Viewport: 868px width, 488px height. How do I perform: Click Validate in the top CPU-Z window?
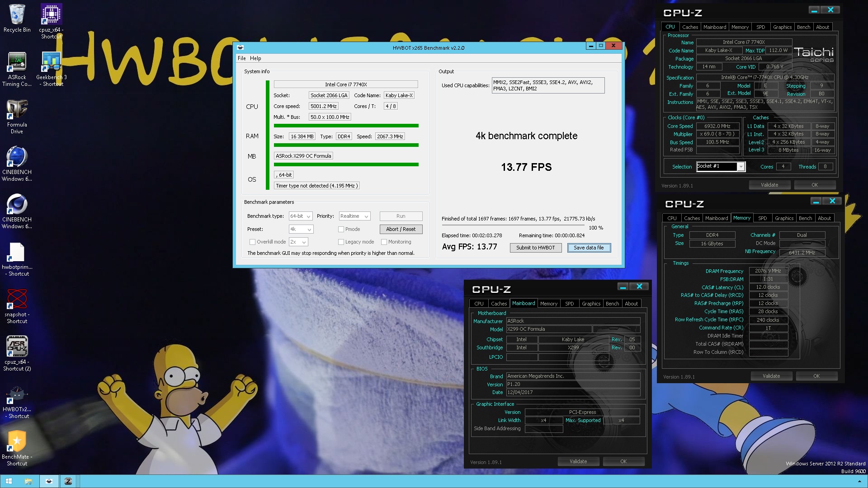tap(769, 185)
